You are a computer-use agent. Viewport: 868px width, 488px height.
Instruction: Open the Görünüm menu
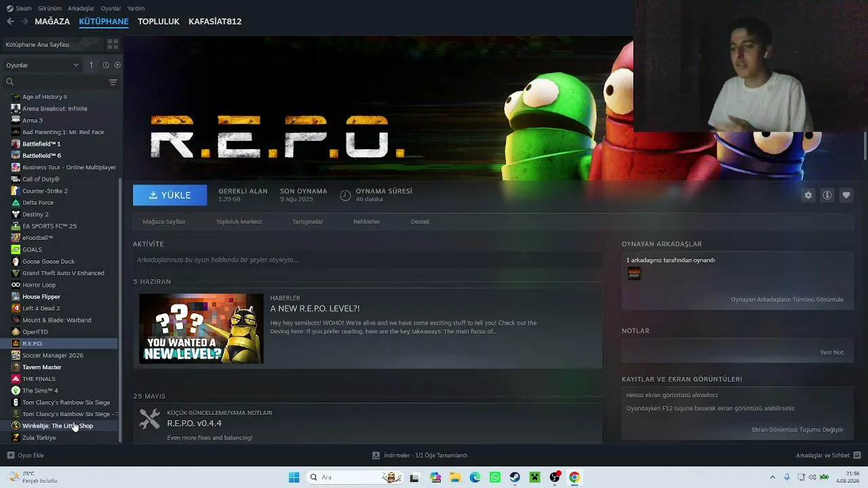[50, 8]
